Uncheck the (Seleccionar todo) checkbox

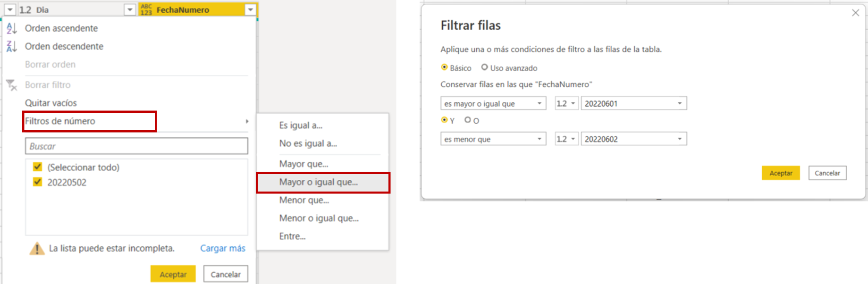(37, 167)
